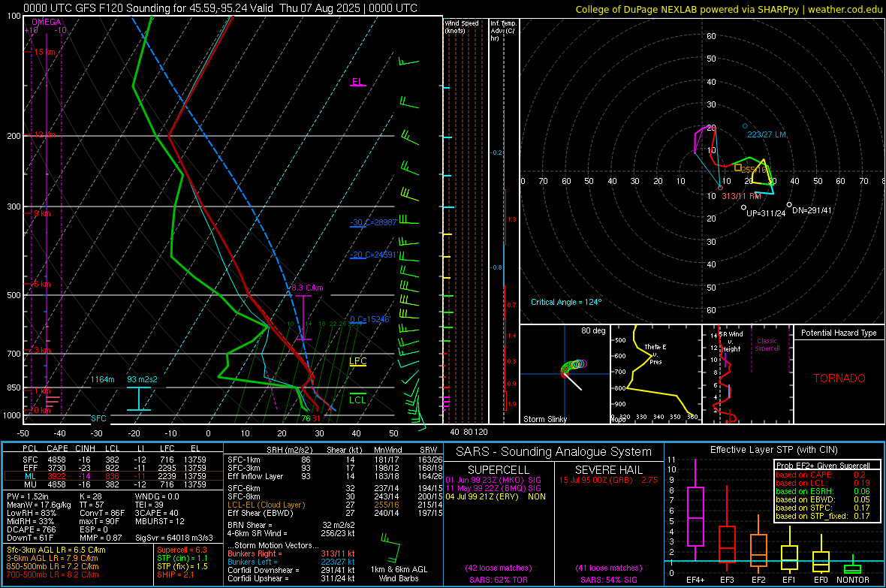Click the OMEGA label on the skew-T
Screen dimensions: 886x588
(46, 22)
